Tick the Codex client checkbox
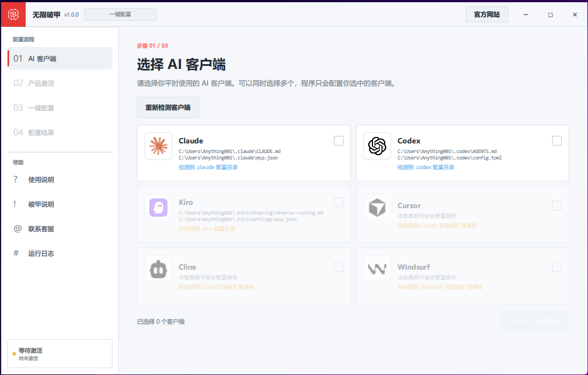The width and height of the screenshot is (588, 375). click(557, 141)
